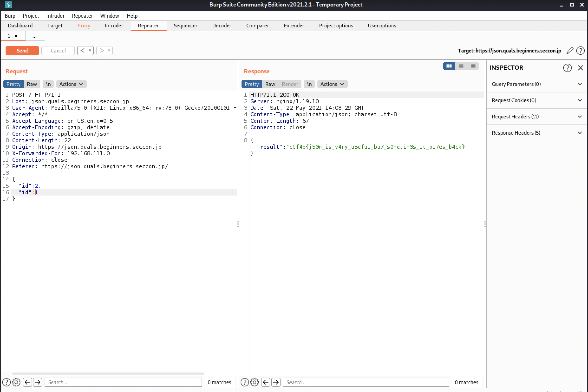This screenshot has width=588, height=392.
Task: Go forward to next request in history
Action: tap(101, 50)
